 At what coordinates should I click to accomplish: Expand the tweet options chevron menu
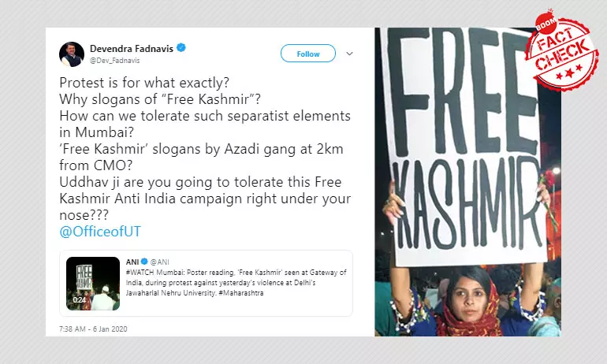tap(350, 54)
